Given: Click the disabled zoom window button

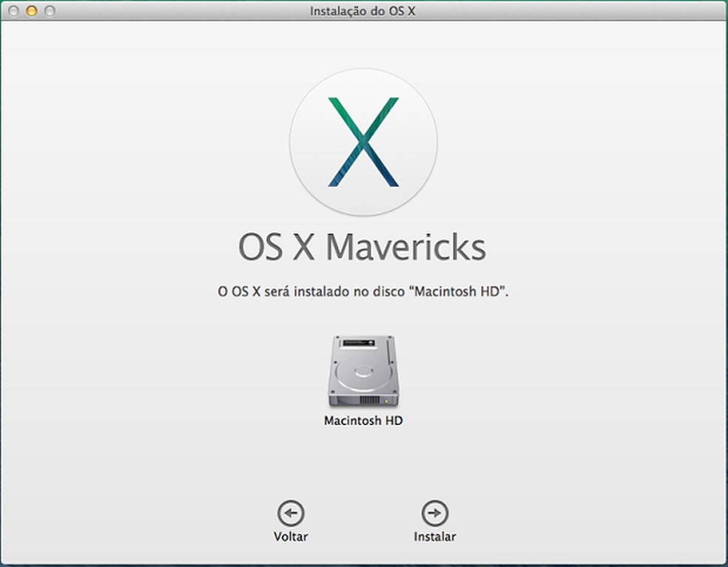Looking at the screenshot, I should pyautogui.click(x=50, y=11).
